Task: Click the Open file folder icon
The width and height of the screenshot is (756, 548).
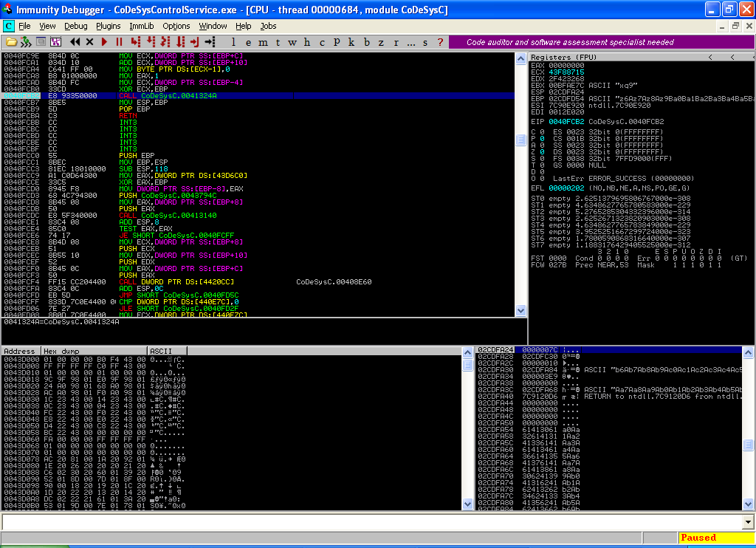Action: tap(11, 42)
